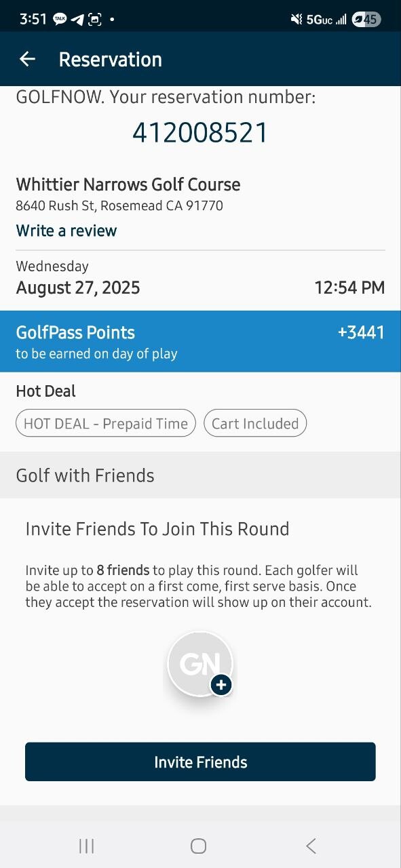
Task: Tap the 12:54 PM tee time
Action: [349, 288]
